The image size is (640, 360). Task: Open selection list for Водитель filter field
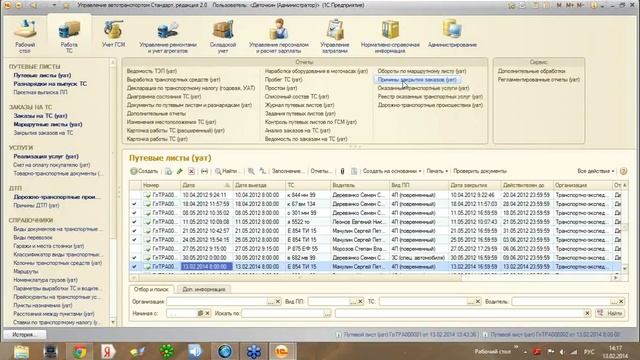[x=613, y=302]
